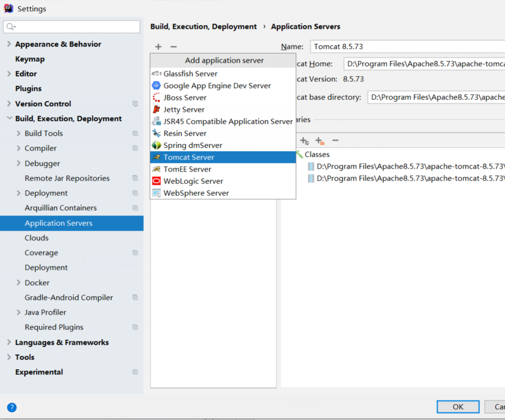Viewport: 505px width, 420px height.
Task: Click project-level icon beside Compiler
Action: 135,148
